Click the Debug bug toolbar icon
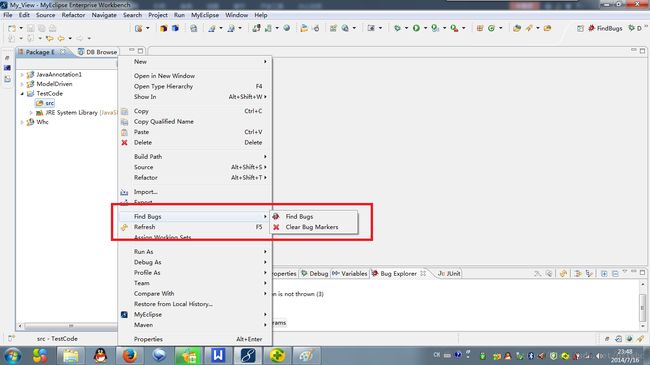 click(x=397, y=28)
